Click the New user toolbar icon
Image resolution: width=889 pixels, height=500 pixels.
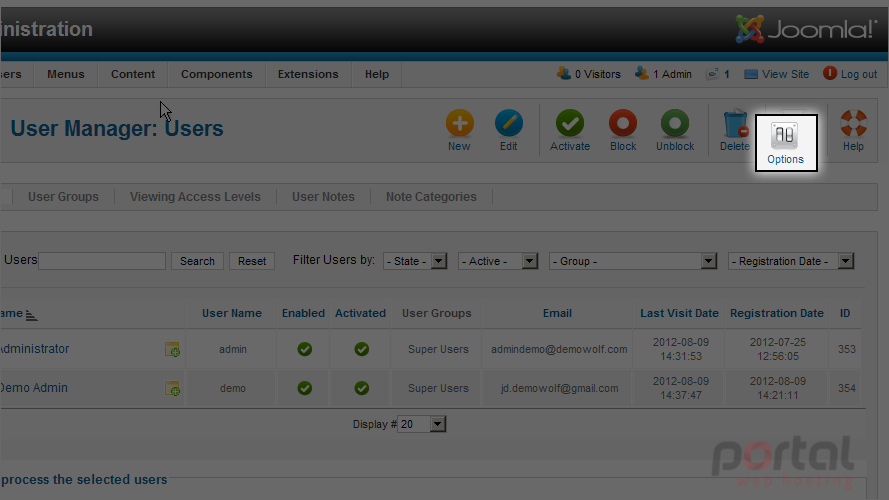pos(460,123)
